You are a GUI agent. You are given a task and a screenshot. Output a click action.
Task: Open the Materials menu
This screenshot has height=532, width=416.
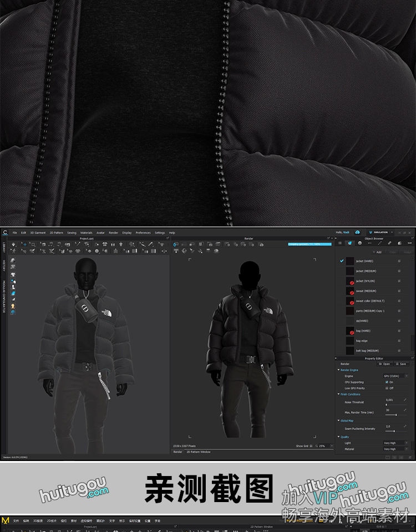tap(86, 233)
